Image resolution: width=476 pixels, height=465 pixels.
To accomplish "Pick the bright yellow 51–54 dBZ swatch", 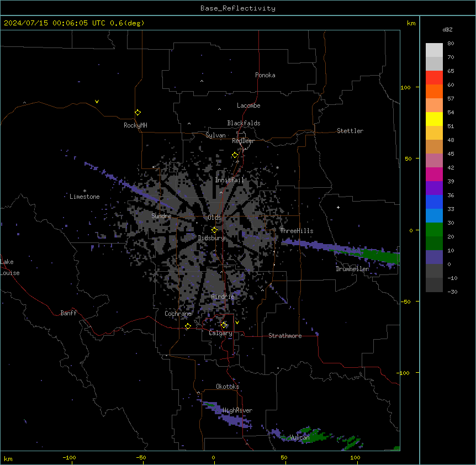I will pyautogui.click(x=434, y=119).
